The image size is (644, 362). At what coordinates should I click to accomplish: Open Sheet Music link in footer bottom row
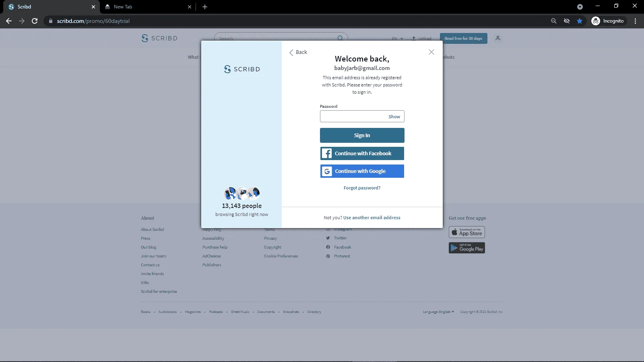pyautogui.click(x=240, y=312)
